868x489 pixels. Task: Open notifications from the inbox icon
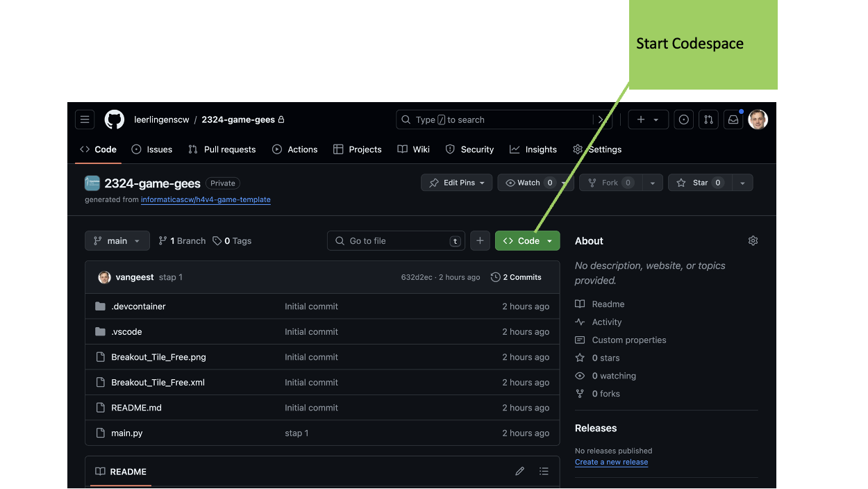733,119
